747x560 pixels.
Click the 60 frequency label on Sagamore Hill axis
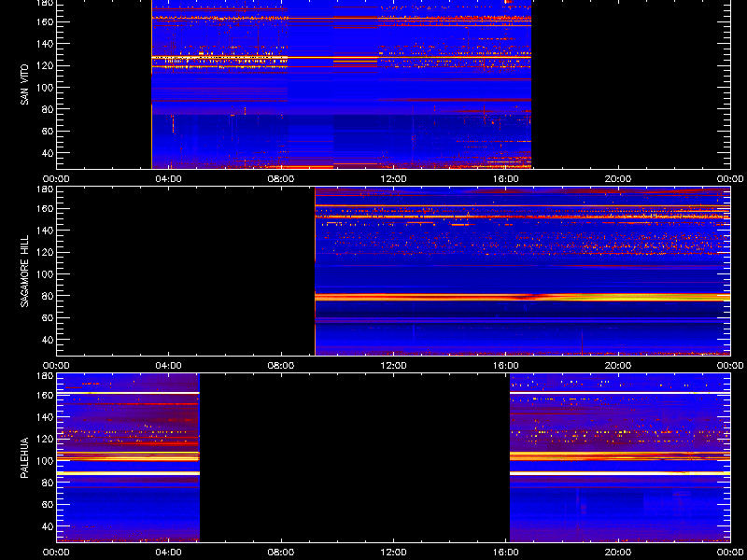coord(48,318)
